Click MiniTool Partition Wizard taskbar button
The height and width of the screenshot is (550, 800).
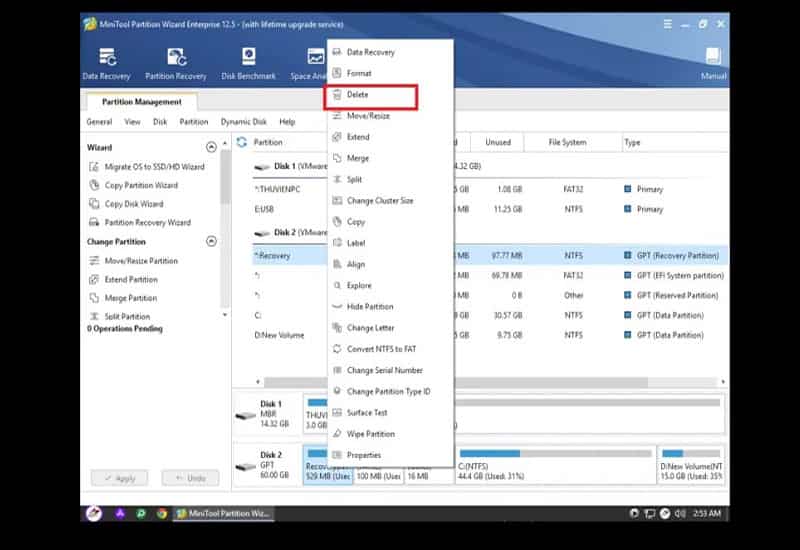[223, 513]
